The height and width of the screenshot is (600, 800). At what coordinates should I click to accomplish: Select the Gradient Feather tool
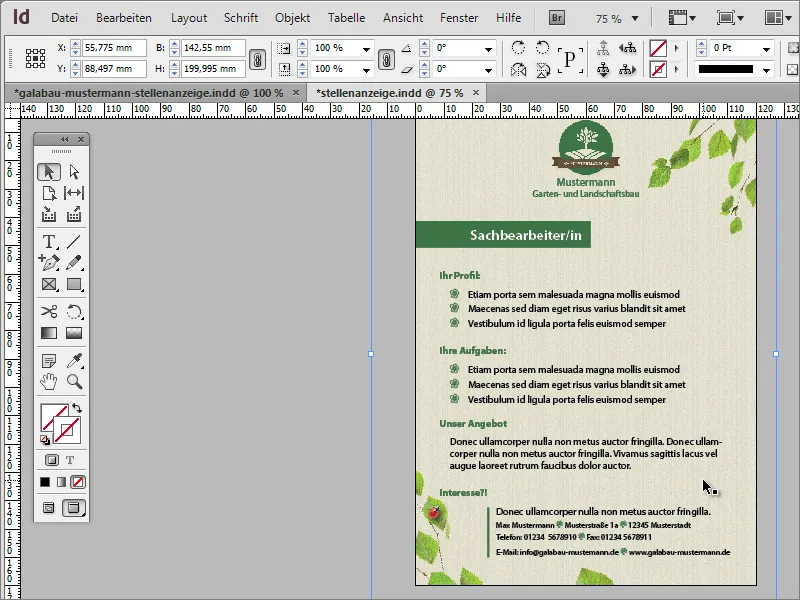tap(74, 333)
